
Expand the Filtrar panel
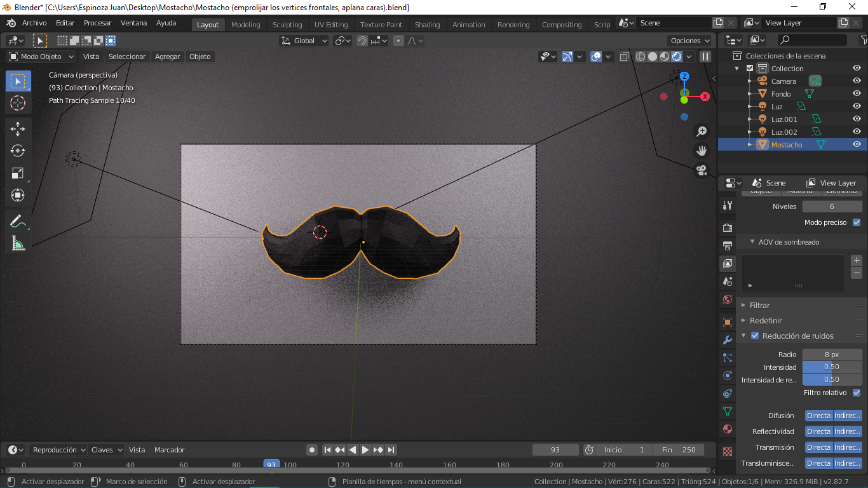tap(760, 305)
